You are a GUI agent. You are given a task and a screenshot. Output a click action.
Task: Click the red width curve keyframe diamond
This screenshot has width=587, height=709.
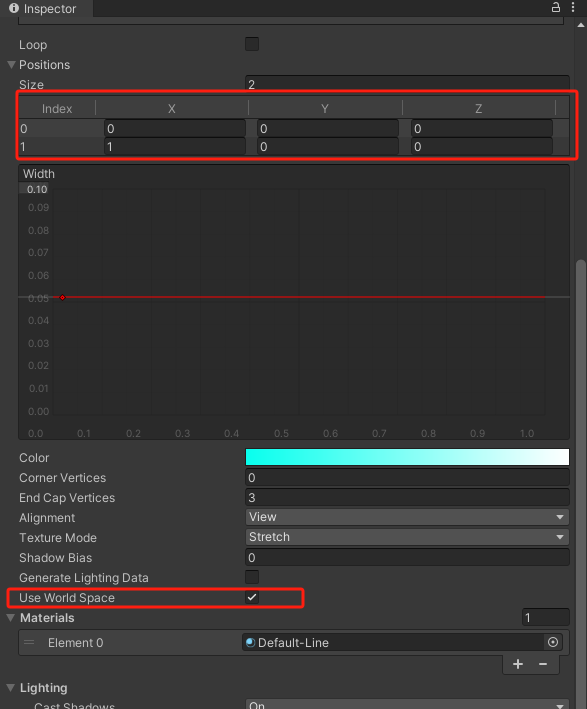click(62, 297)
